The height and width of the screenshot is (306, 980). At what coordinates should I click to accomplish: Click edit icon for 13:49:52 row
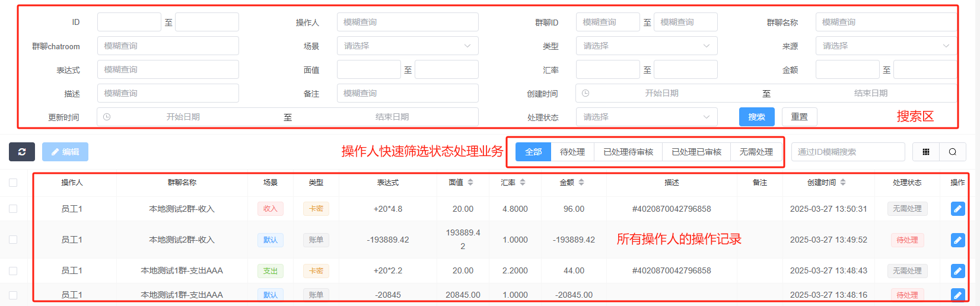[957, 240]
